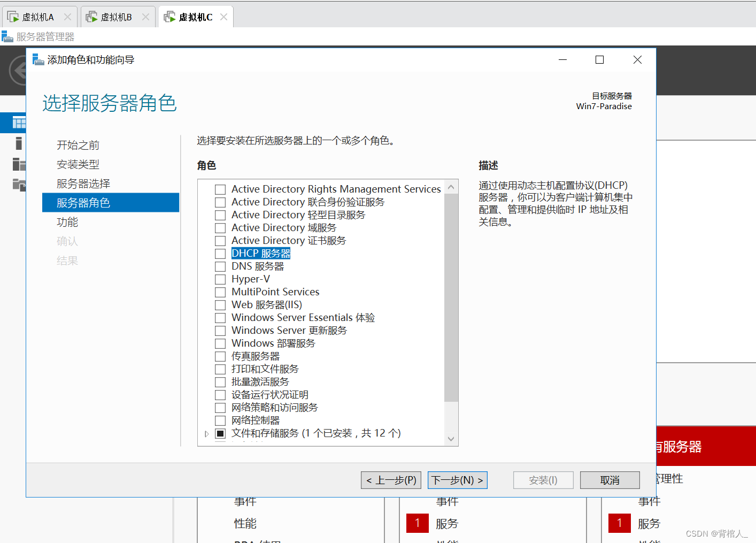The width and height of the screenshot is (756, 543).
Task: Check Windows Server Essentials 体验
Action: (x=220, y=318)
